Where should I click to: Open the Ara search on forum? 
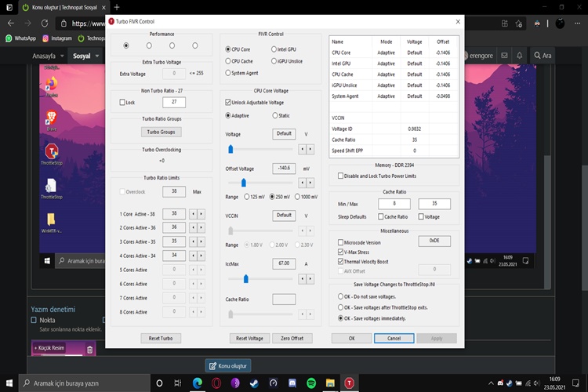pos(543,56)
